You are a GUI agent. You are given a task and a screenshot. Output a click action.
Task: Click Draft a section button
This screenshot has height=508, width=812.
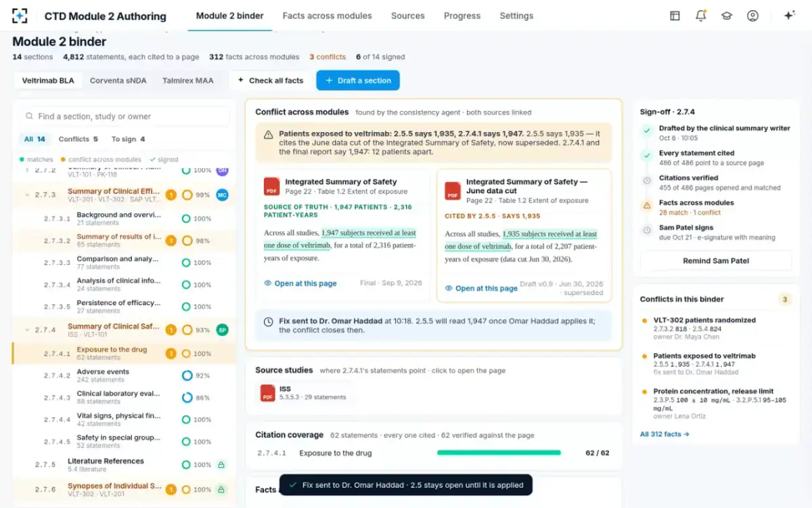[x=358, y=81]
